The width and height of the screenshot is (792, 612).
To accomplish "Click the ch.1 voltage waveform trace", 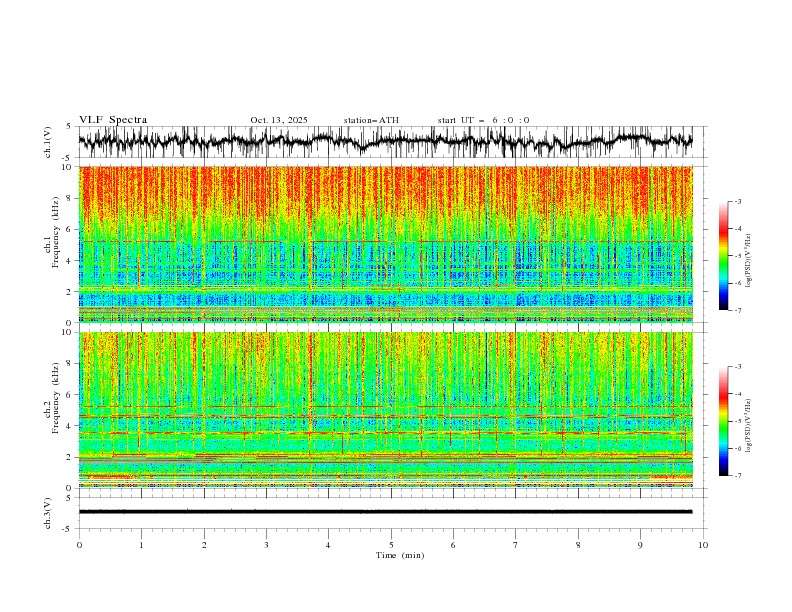I will (385, 142).
